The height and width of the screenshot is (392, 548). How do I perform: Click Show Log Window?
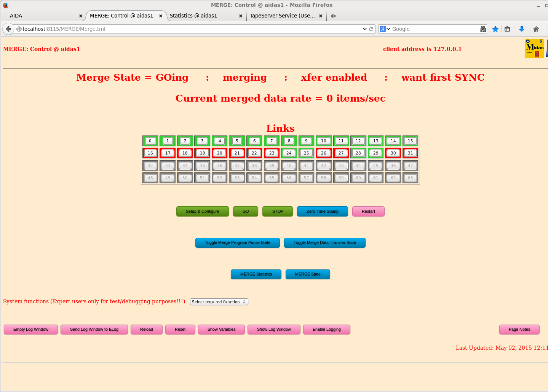pyautogui.click(x=274, y=330)
